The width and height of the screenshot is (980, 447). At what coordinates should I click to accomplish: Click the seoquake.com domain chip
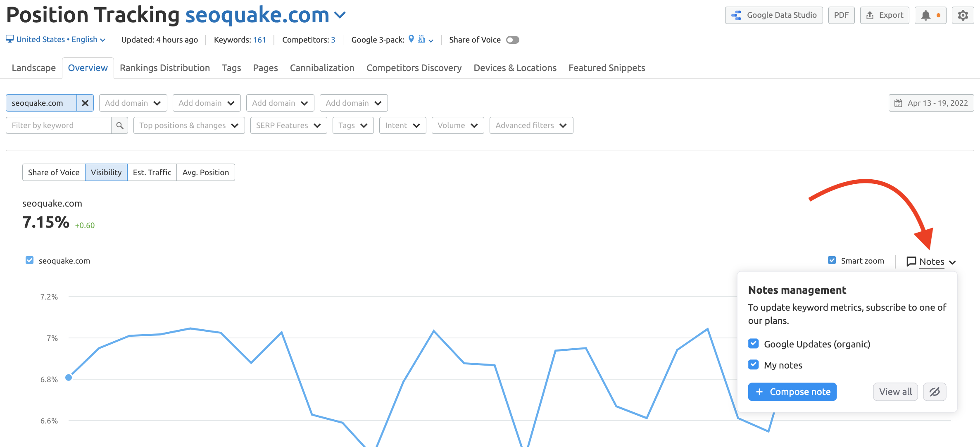[x=41, y=103]
